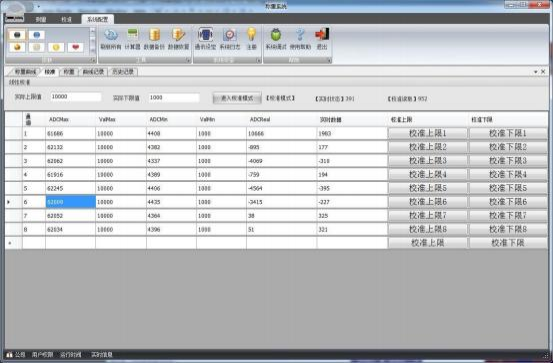The width and height of the screenshot is (553, 364).
Task: Open the document tab list dropdown arrow
Action: [536, 72]
